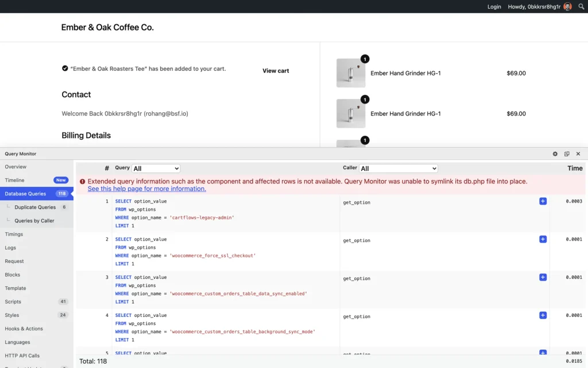588x368 pixels.
Task: Click quantity badge on first Hand Grinder
Action: (x=365, y=59)
